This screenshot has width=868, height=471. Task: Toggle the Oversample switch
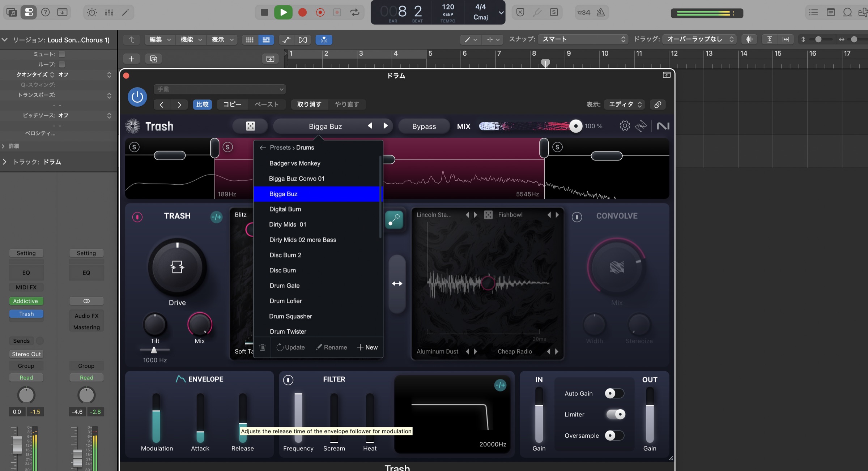[x=614, y=436]
